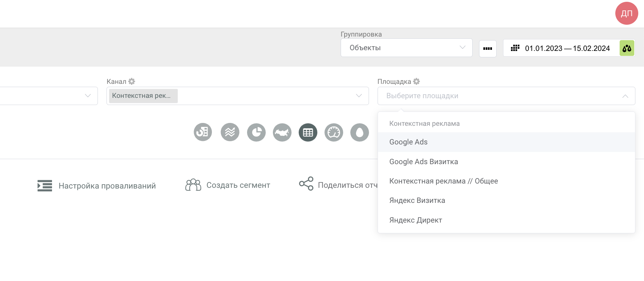The width and height of the screenshot is (644, 281).
Task: Select Яндекс Директ option
Action: point(416,220)
